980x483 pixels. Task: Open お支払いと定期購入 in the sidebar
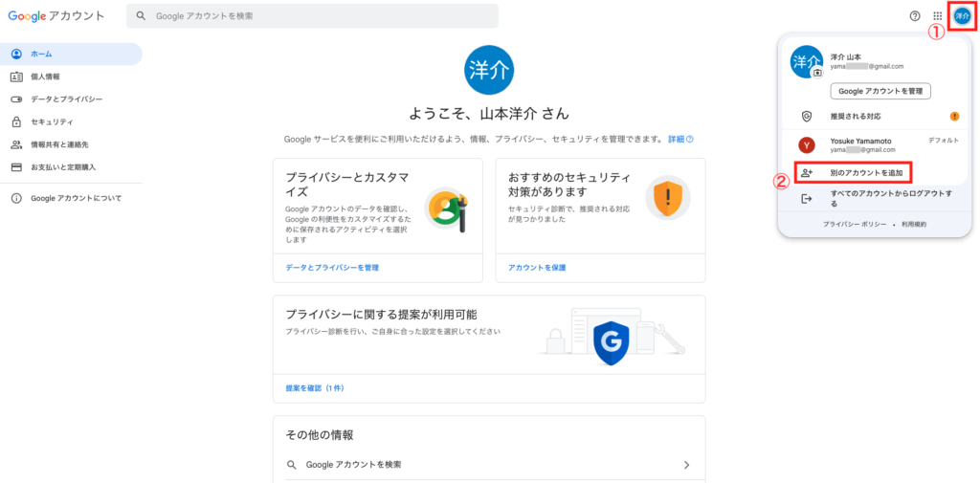[71, 167]
